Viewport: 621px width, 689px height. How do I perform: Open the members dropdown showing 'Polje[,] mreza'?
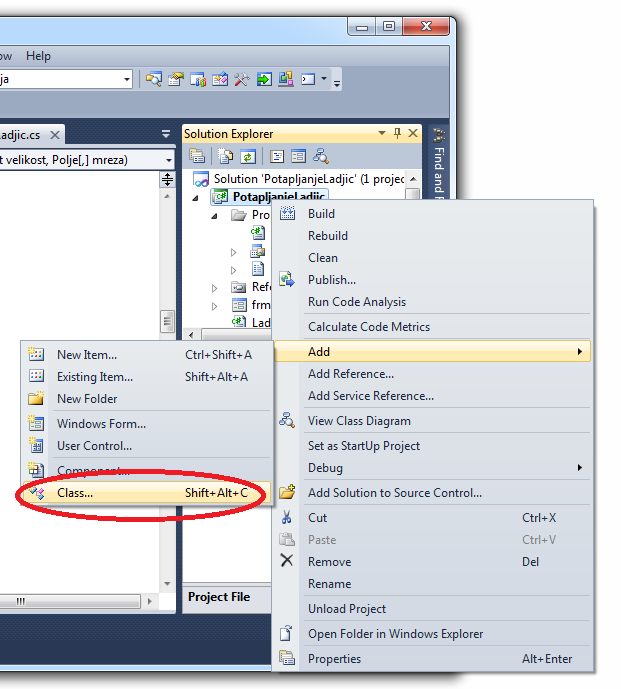pyautogui.click(x=169, y=159)
